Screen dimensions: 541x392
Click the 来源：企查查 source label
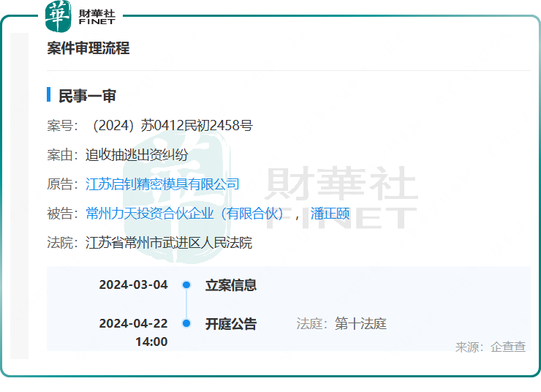pyautogui.click(x=491, y=347)
